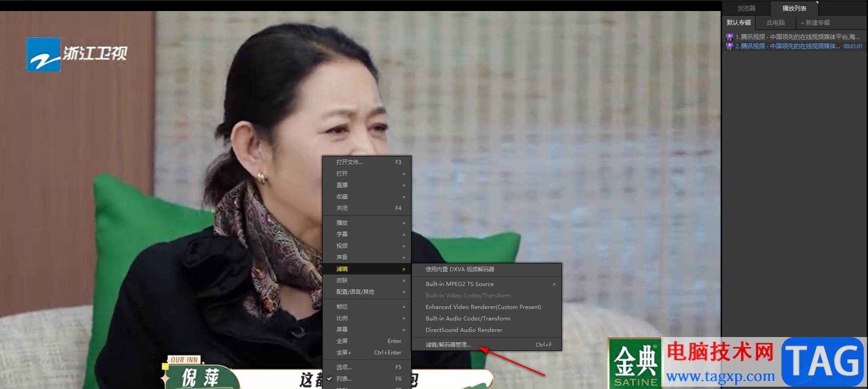This screenshot has height=389, width=868.
Task: Expand the 声音 submenu
Action: pyautogui.click(x=366, y=257)
